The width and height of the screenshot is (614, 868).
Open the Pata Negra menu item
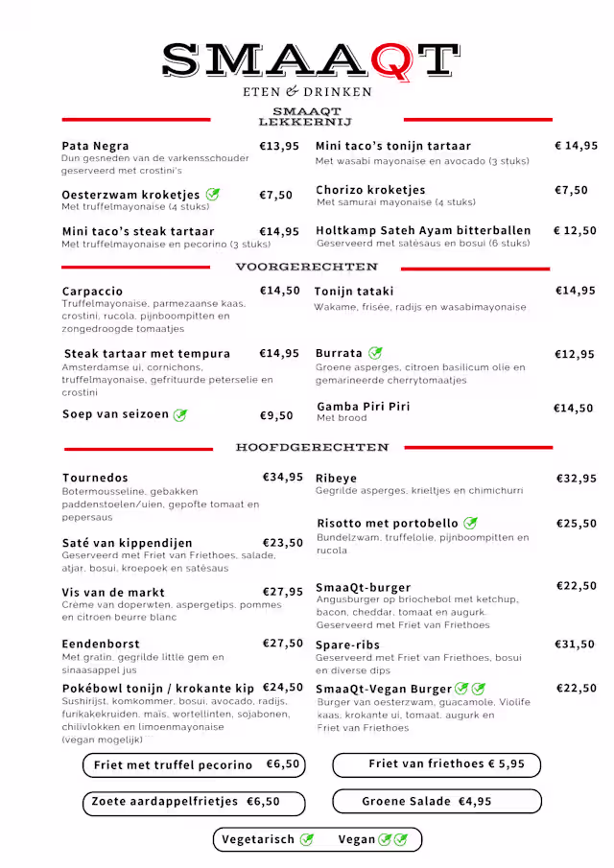(x=95, y=146)
